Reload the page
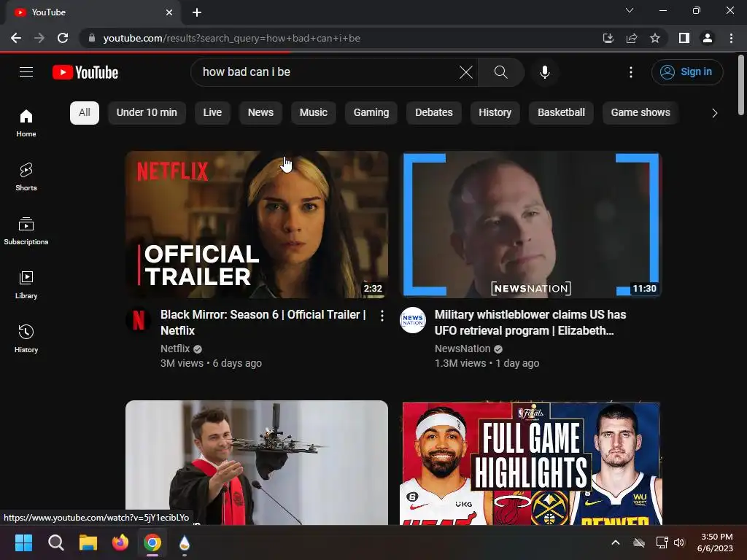This screenshot has width=747, height=560. pos(63,38)
